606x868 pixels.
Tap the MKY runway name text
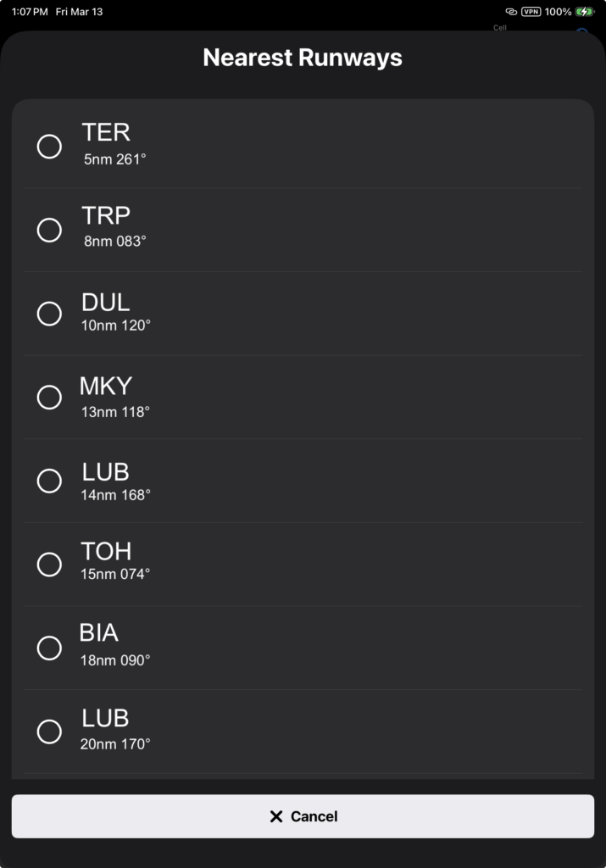pos(106,387)
